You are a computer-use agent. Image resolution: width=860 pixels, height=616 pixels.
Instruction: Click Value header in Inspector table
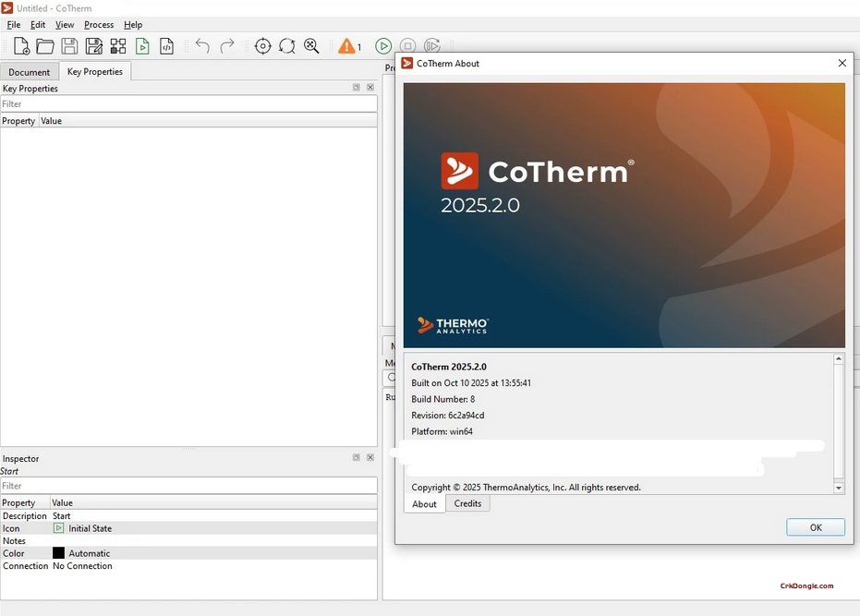[62, 502]
